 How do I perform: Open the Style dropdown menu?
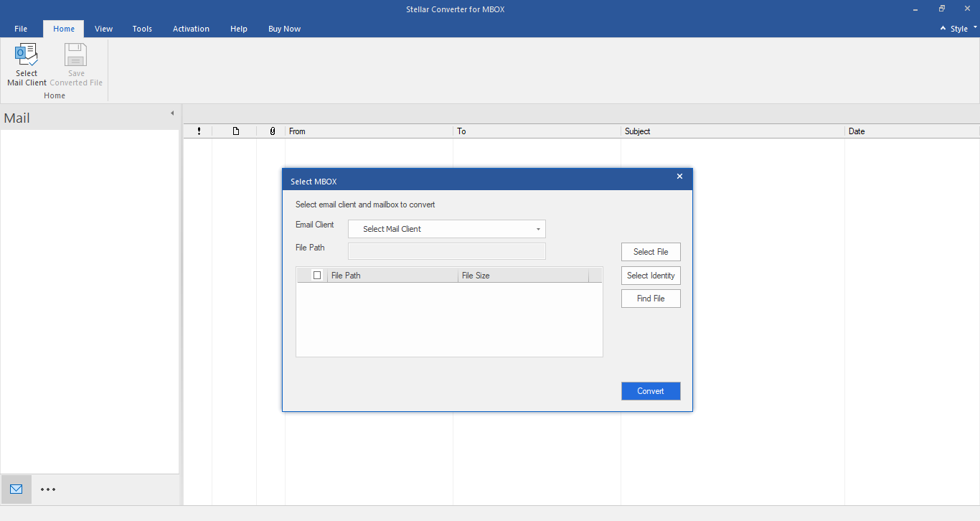click(x=963, y=29)
